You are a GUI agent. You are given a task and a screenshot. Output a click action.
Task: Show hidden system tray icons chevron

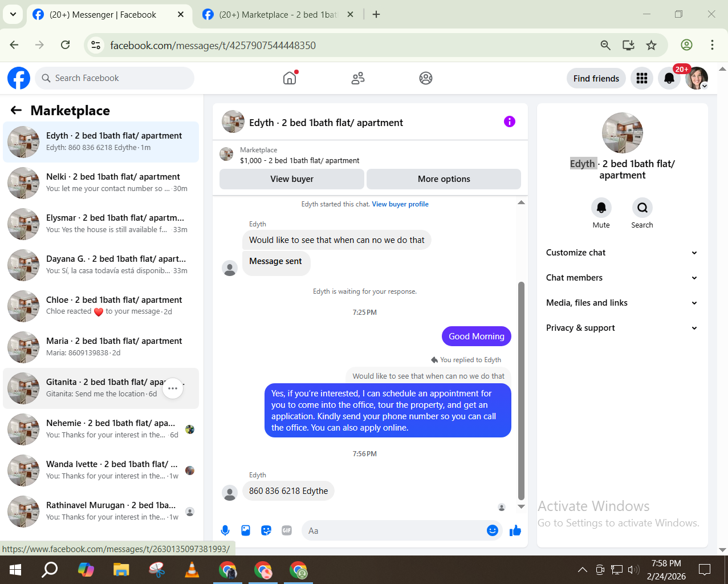click(x=582, y=569)
